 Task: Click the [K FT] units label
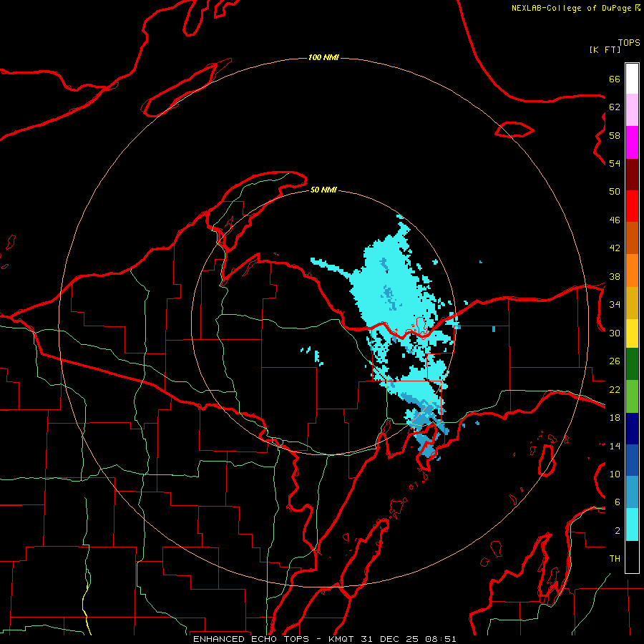[605, 49]
